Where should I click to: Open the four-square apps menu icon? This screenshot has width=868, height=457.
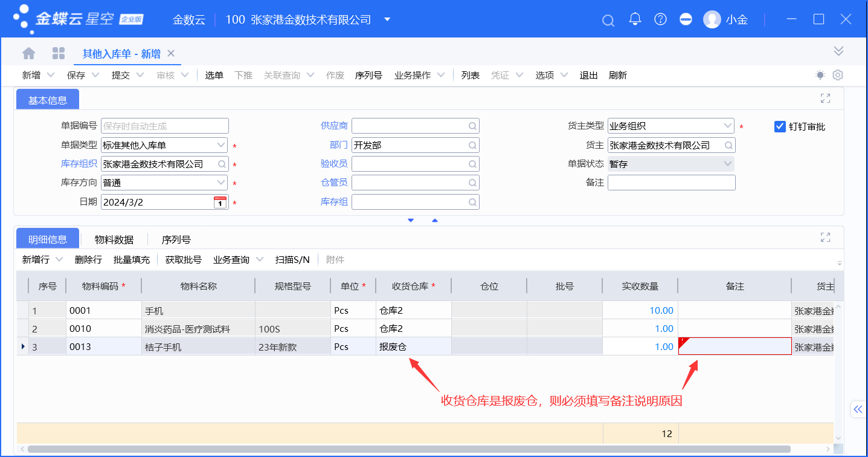click(59, 53)
